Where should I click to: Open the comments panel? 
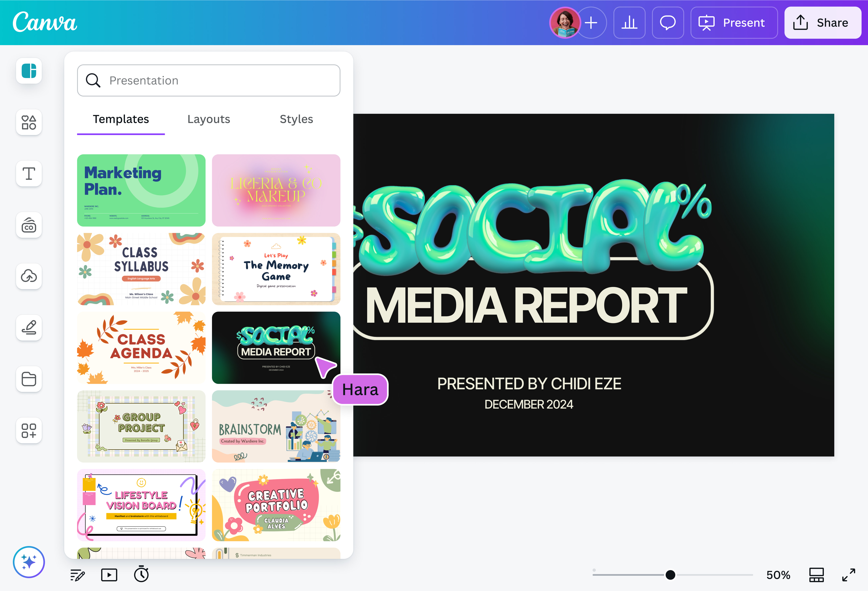coord(668,23)
